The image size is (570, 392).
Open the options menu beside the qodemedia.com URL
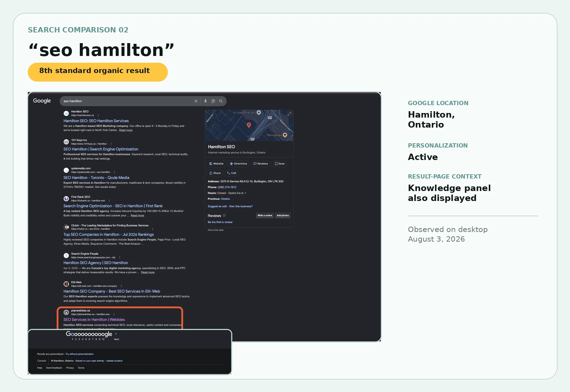tap(114, 172)
